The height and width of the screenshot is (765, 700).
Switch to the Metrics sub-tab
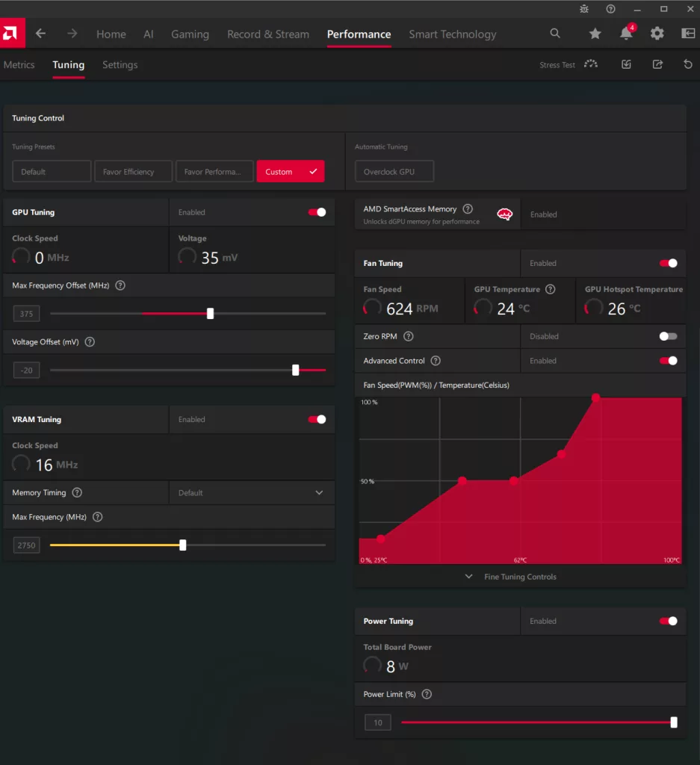[19, 64]
